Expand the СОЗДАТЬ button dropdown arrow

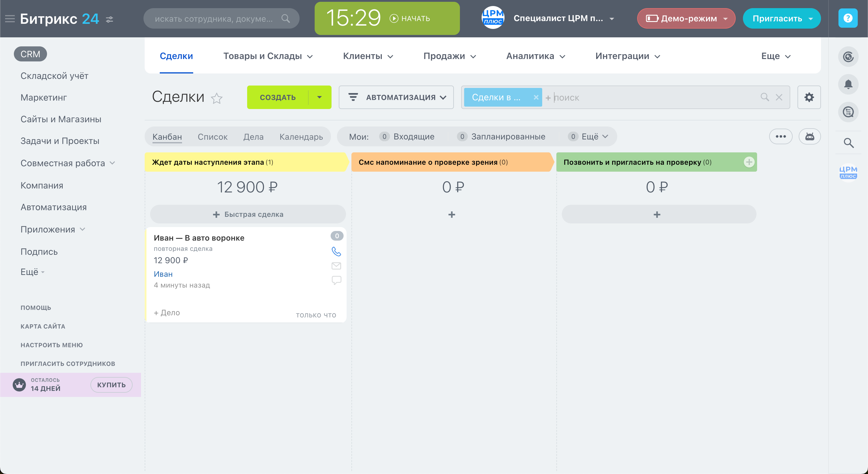(319, 97)
